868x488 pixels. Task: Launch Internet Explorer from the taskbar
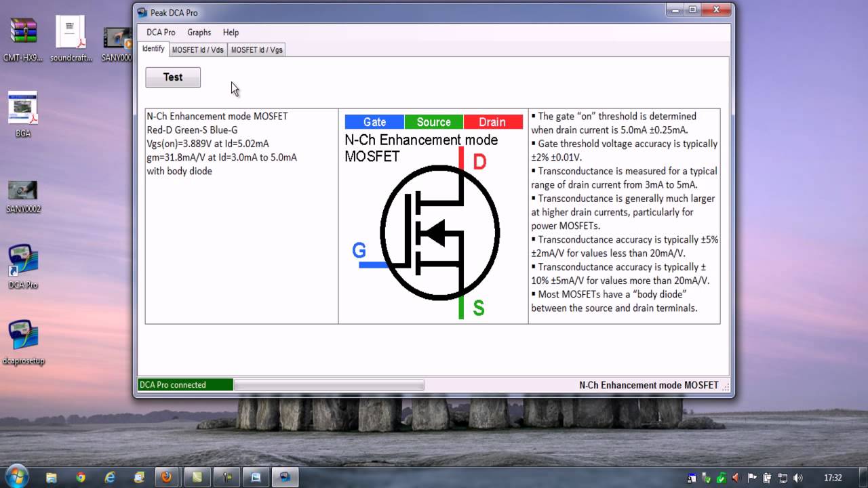(110, 477)
